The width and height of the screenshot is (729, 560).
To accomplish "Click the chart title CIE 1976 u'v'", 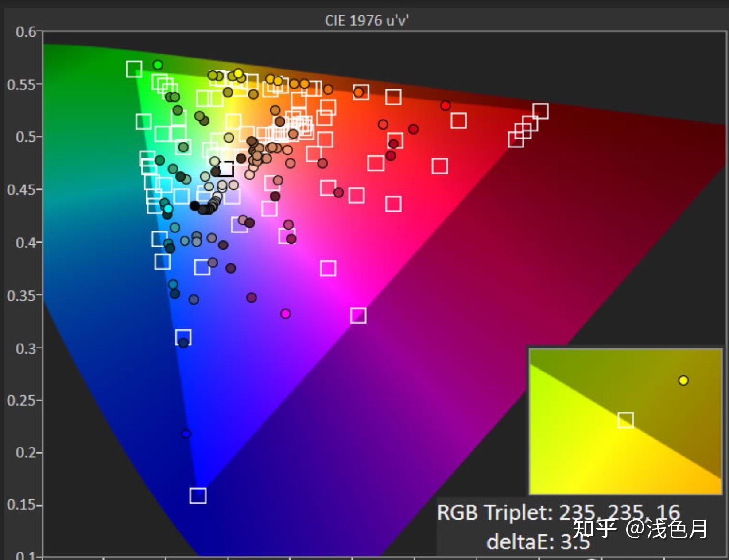I will [367, 20].
